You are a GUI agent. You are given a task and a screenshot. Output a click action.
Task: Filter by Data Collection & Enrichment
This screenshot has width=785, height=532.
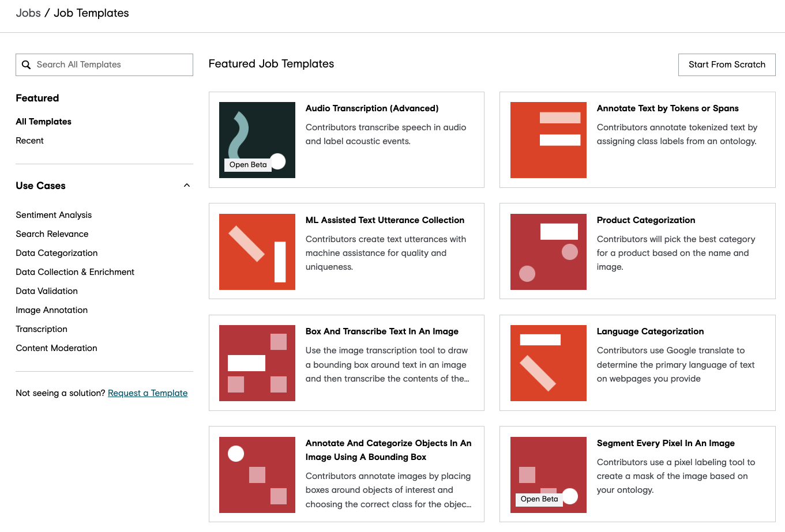coord(75,272)
